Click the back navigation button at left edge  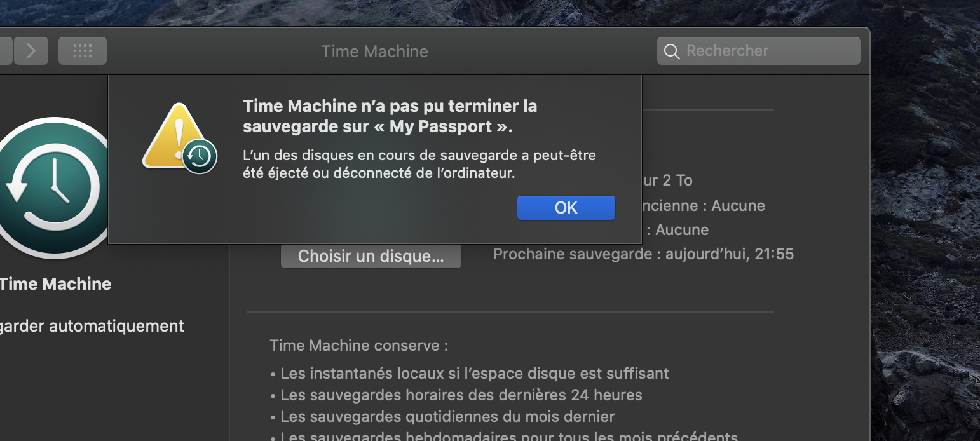click(5, 51)
